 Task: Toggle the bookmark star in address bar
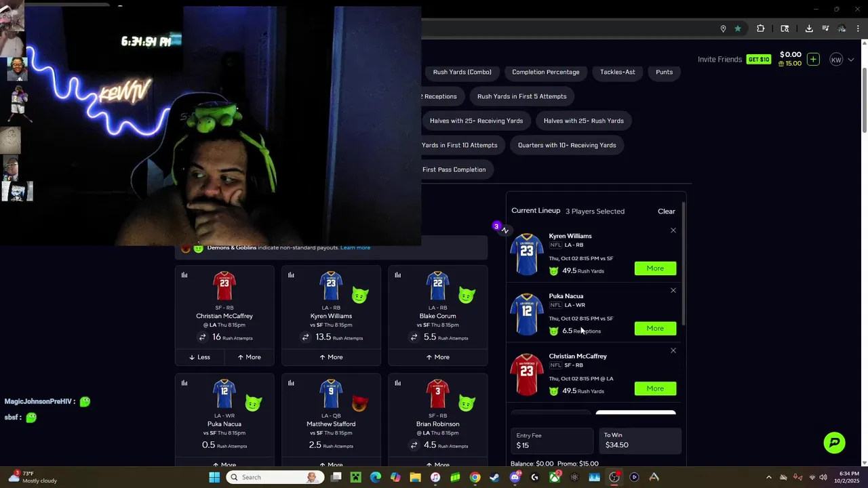[x=738, y=28]
